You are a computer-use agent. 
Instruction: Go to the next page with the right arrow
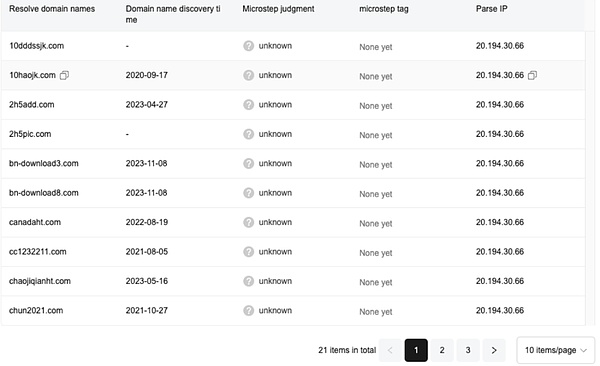pos(494,350)
